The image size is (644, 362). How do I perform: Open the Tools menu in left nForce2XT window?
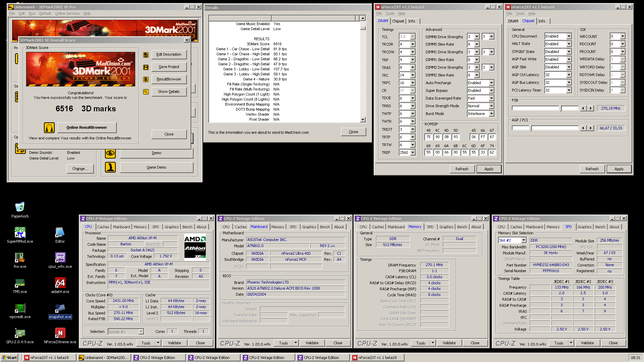click(x=390, y=13)
